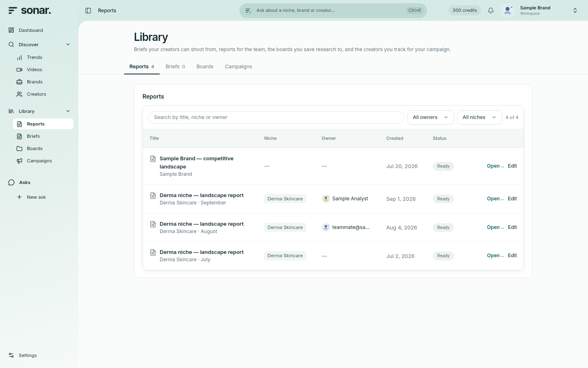Click the 300 credits badge
The width and height of the screenshot is (588, 368).
tap(465, 11)
